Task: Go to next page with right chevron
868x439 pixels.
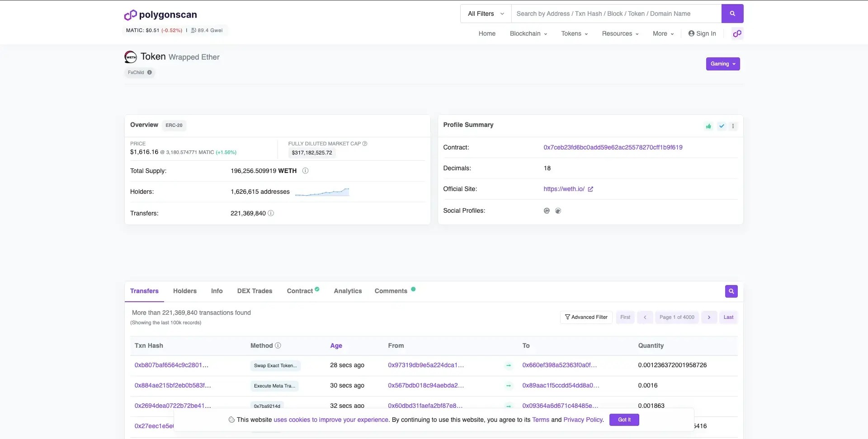Action: [709, 318]
